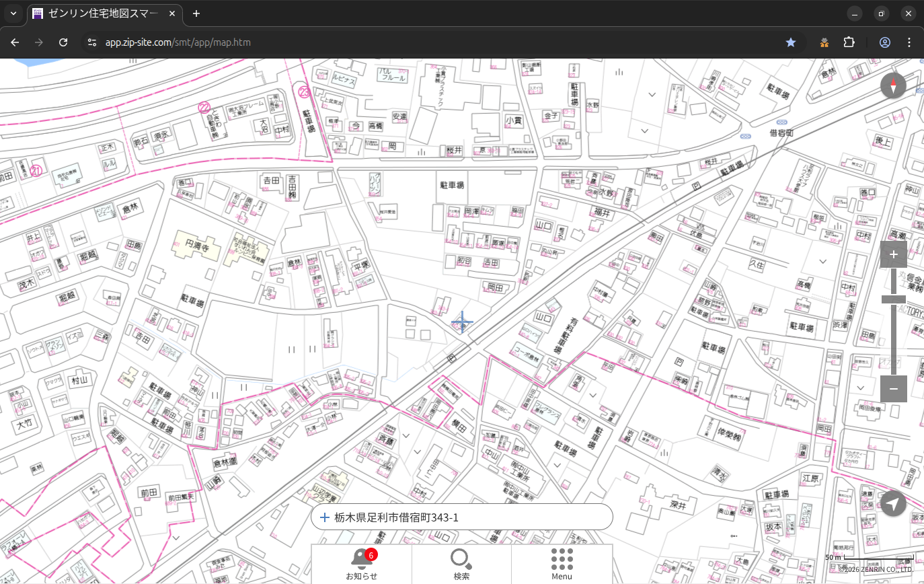Image resolution: width=924 pixels, height=584 pixels.
Task: Reload the map page
Action: click(63, 42)
